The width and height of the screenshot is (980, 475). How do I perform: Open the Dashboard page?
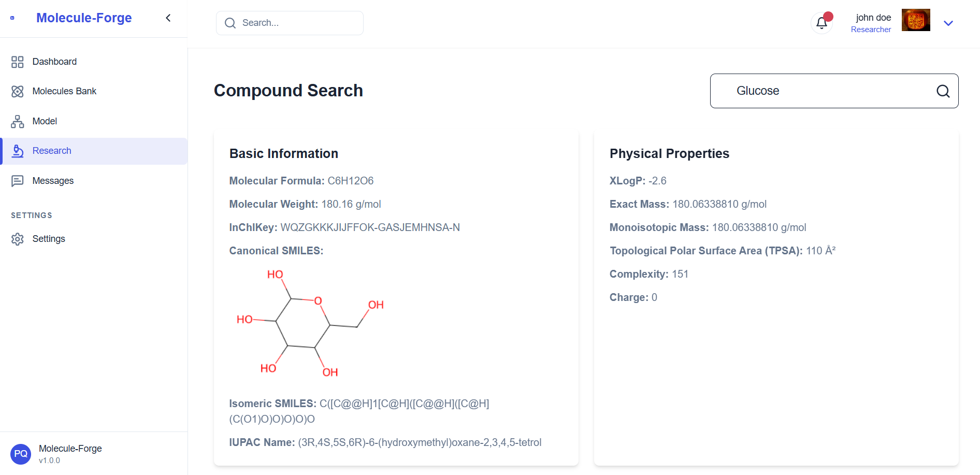[54, 62]
